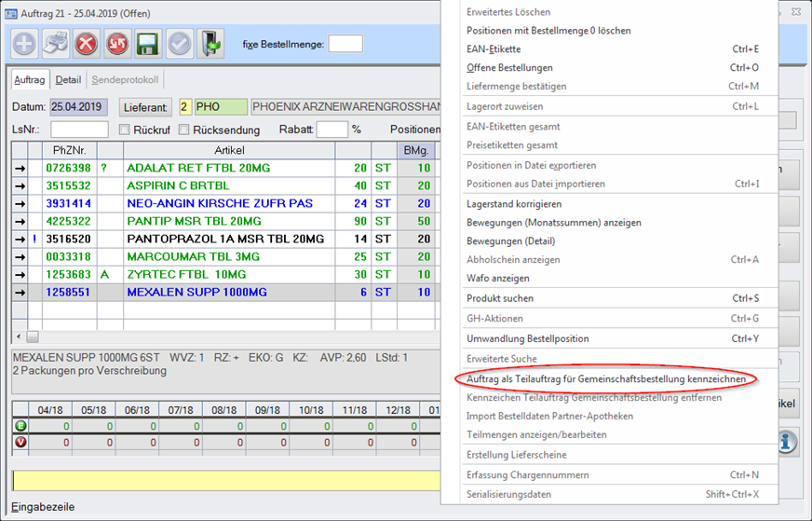Save order with the floppy disk icon

tap(146, 44)
